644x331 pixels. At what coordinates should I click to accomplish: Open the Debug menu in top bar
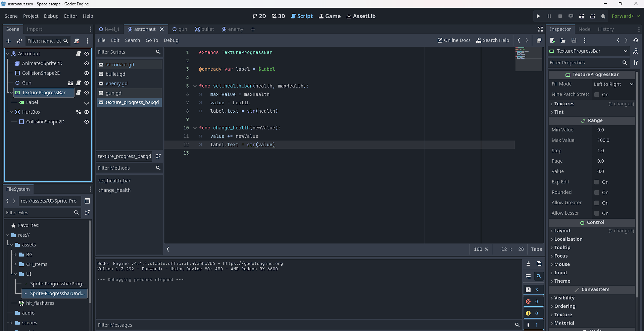(51, 16)
